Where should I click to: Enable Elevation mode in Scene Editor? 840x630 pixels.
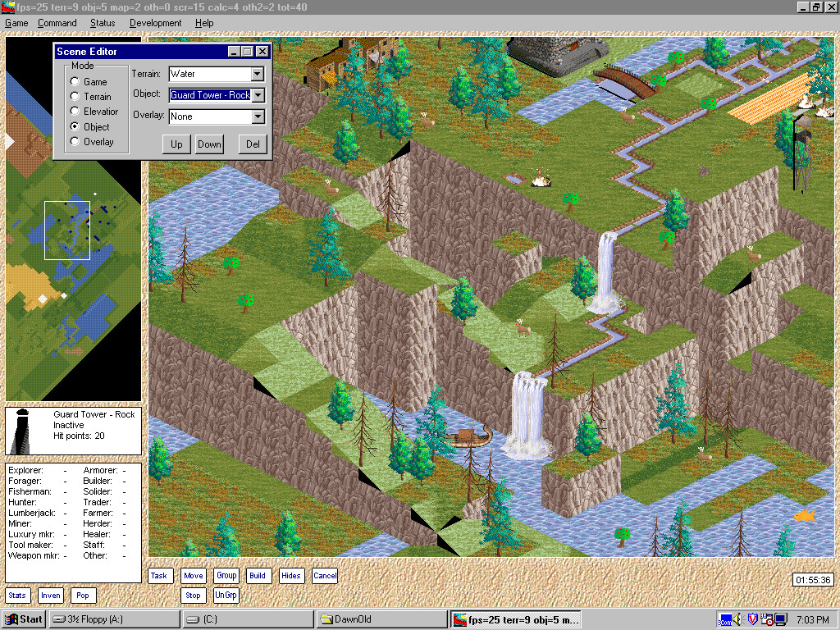(x=75, y=111)
